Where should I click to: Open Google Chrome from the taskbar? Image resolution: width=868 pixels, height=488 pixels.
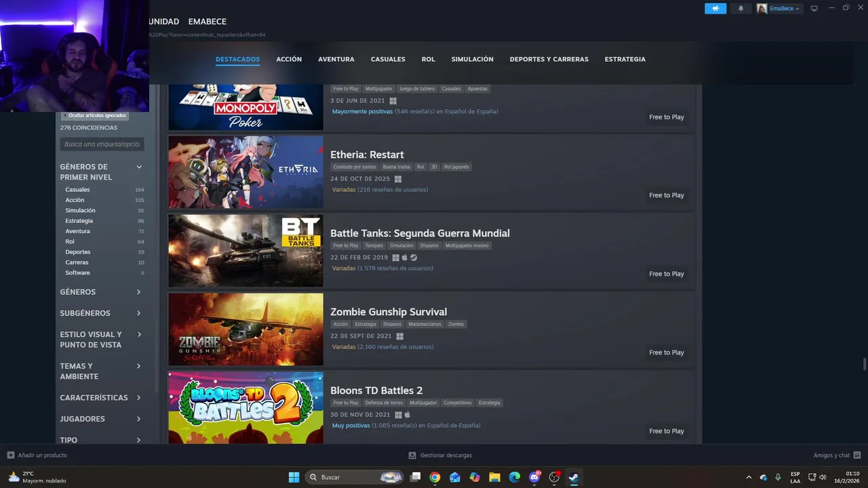[x=435, y=477]
